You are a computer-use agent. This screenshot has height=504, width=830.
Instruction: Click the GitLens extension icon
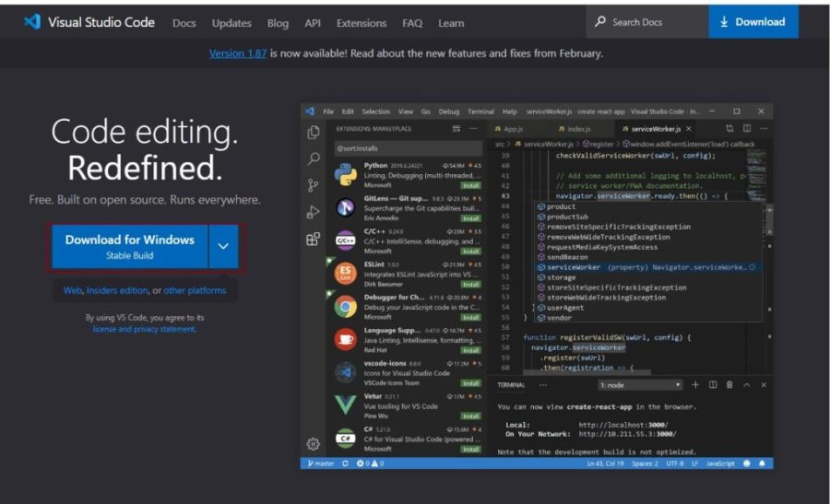click(x=345, y=207)
